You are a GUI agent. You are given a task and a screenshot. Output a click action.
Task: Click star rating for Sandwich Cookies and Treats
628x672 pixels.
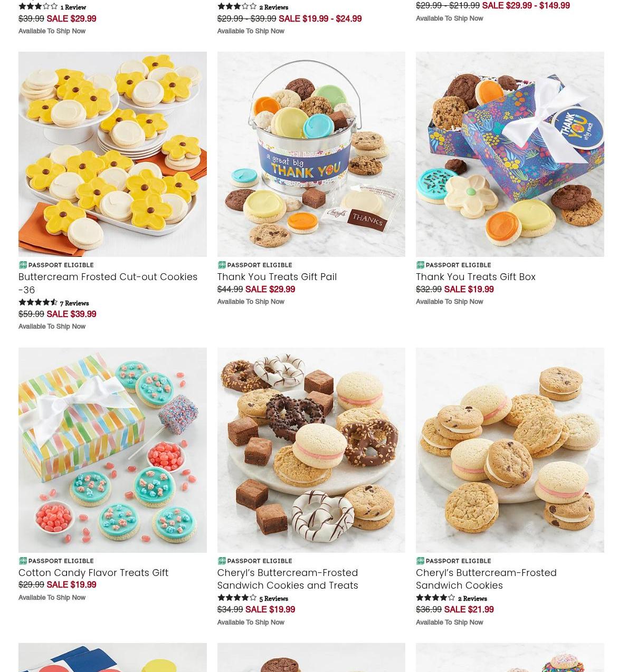[236, 598]
